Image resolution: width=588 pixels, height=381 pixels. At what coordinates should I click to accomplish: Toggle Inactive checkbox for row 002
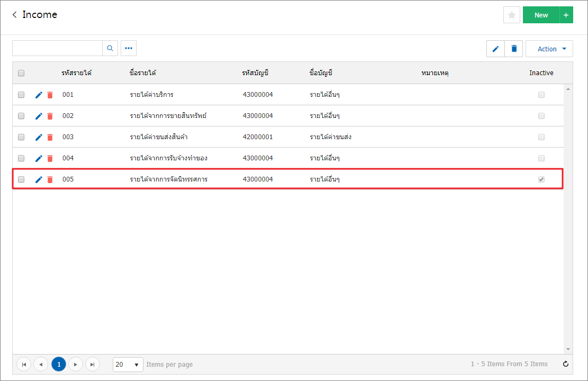(x=541, y=116)
